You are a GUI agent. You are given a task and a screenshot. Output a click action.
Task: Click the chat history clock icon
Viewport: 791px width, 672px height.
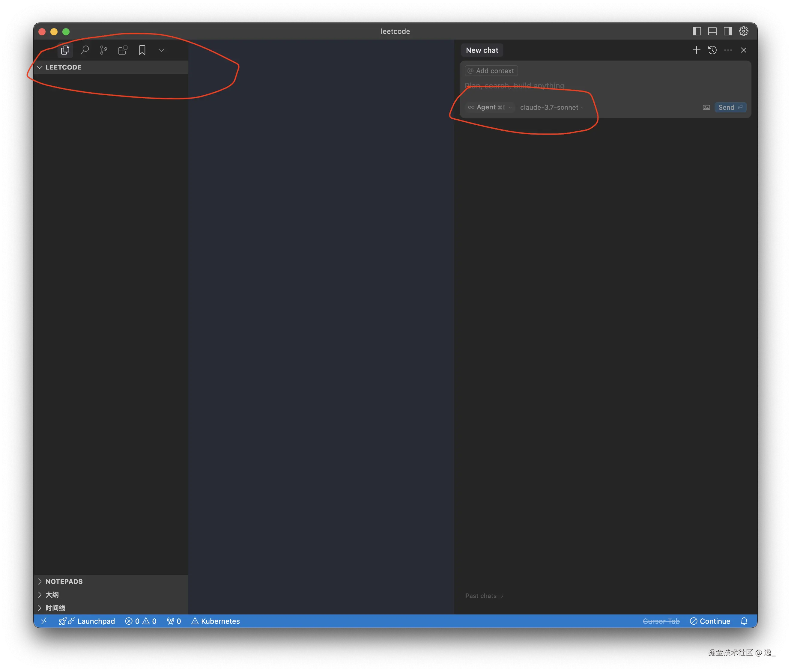point(712,50)
